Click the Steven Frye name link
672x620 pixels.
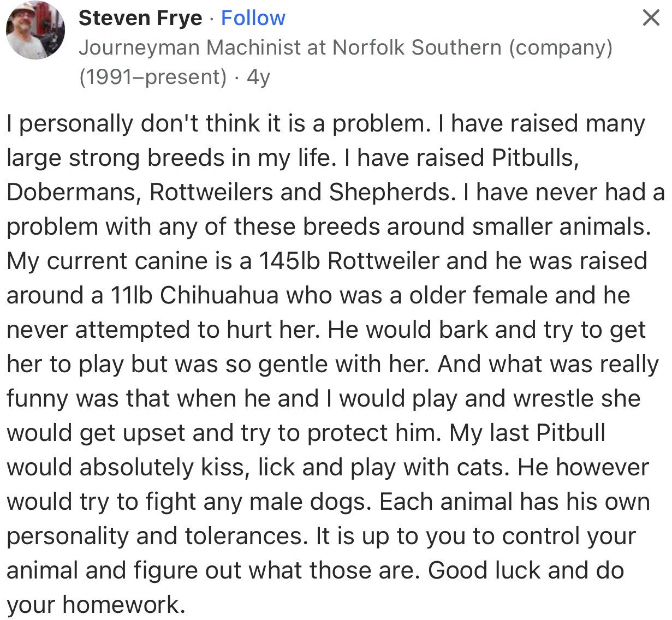point(141,17)
